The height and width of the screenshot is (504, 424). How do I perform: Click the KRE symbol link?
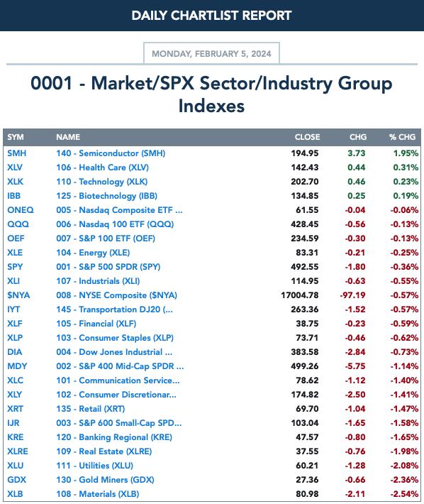[16, 437]
